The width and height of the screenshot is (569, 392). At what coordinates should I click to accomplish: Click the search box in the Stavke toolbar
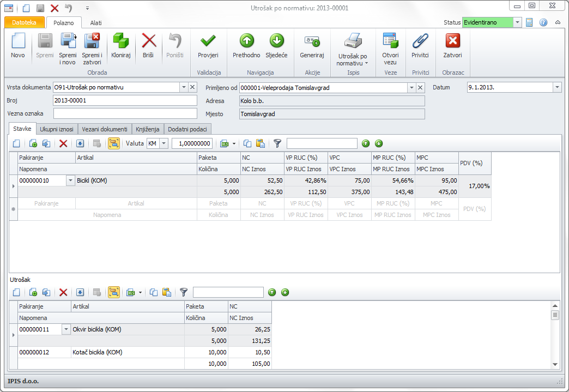click(x=322, y=143)
